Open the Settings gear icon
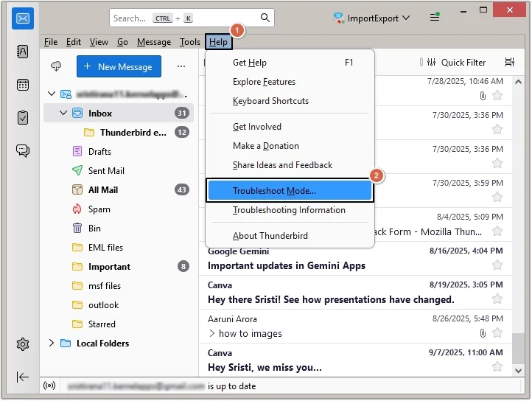532x401 pixels. coord(23,344)
